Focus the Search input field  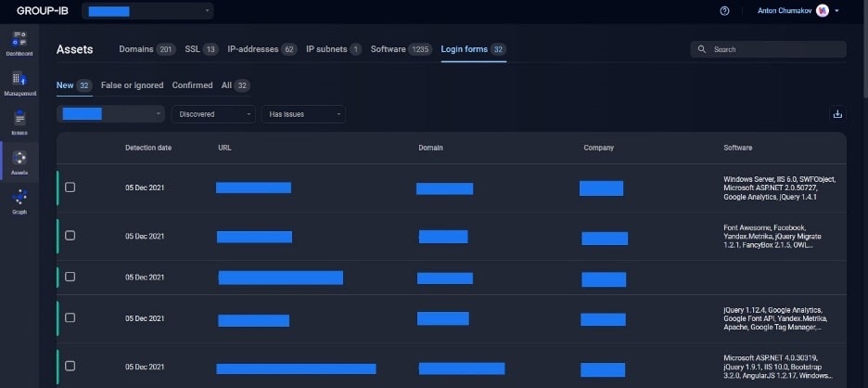(769, 49)
